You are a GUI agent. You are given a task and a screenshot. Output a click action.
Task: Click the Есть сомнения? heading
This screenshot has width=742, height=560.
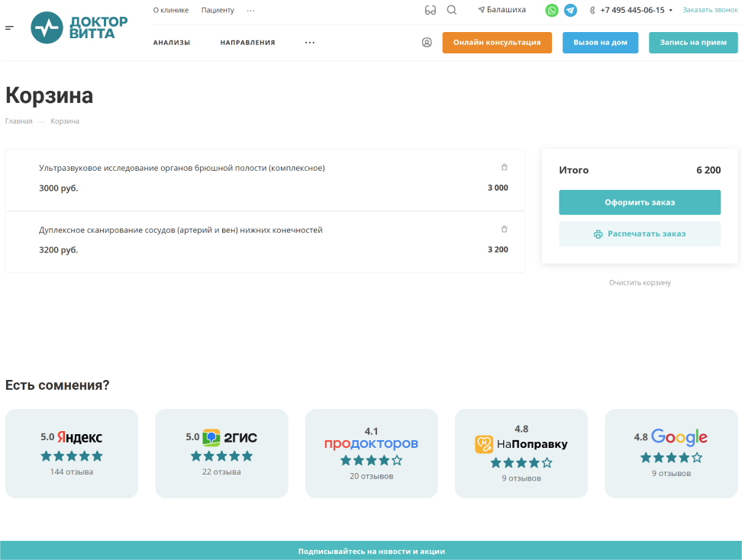click(57, 385)
